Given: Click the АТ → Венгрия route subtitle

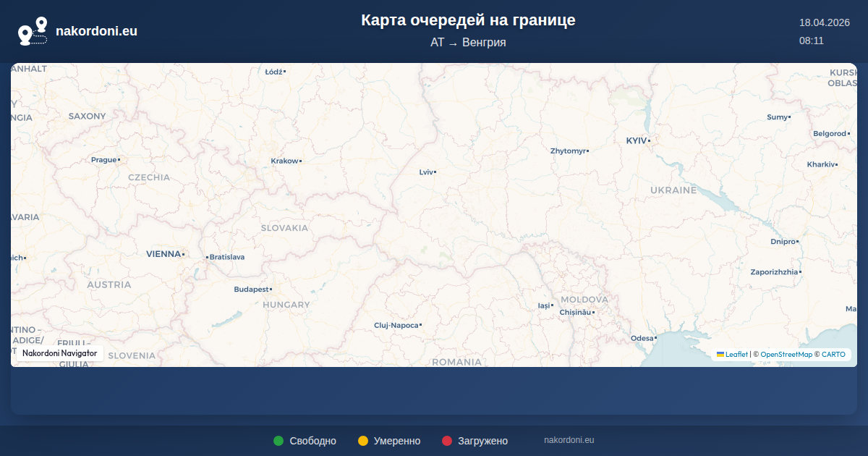Looking at the screenshot, I should click(x=468, y=43).
